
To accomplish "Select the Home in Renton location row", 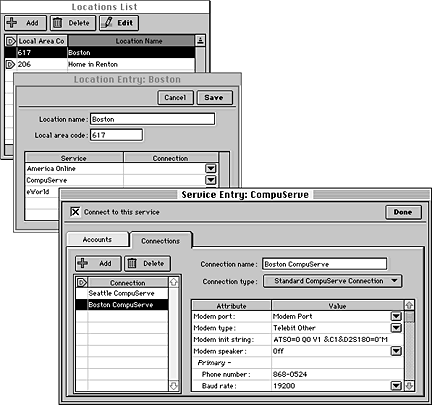I will tap(100, 64).
